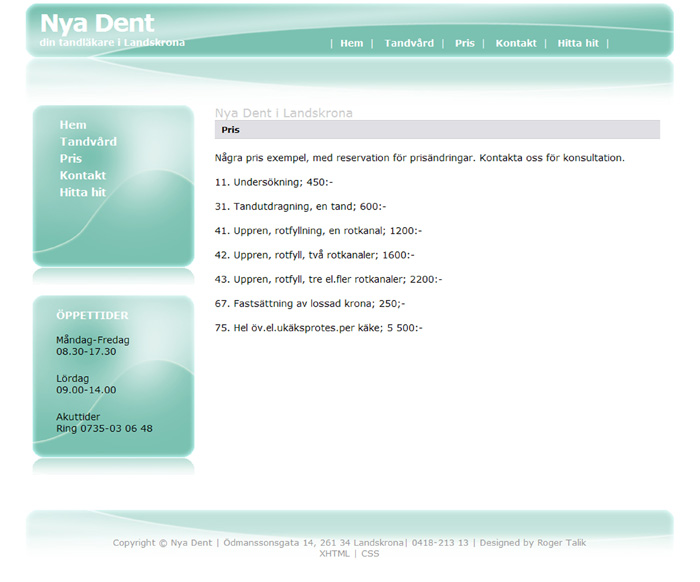Click the heading 'Nya Dent i Landskrona'
This screenshot has width=700, height=582.
[x=283, y=113]
